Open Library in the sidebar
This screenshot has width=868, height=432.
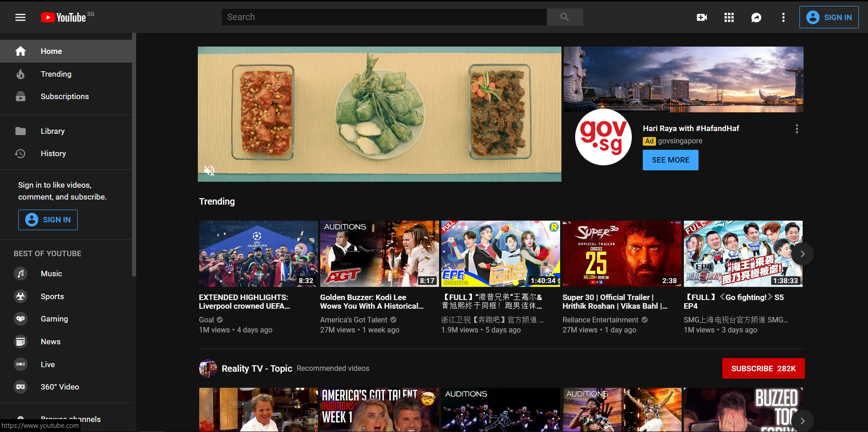66,131
